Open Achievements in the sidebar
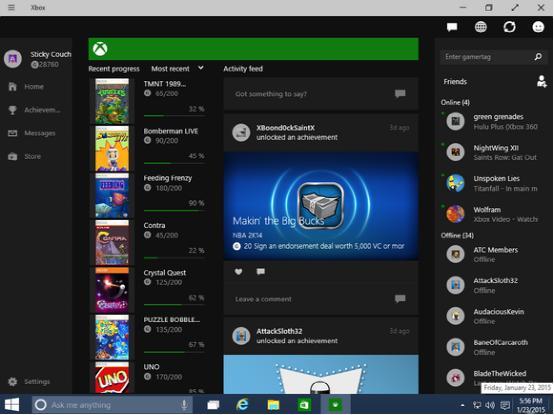 [34, 110]
